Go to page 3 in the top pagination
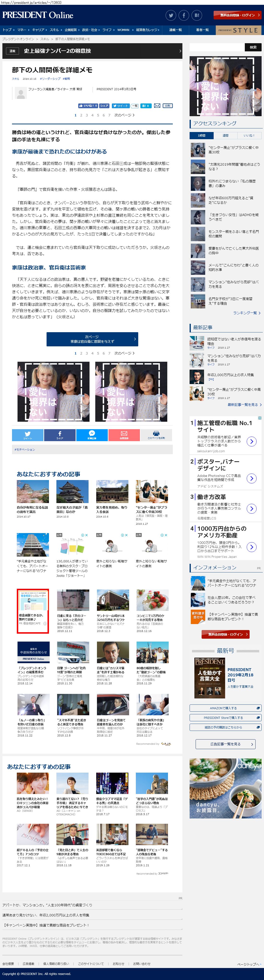264x980 pixels. click(x=87, y=115)
